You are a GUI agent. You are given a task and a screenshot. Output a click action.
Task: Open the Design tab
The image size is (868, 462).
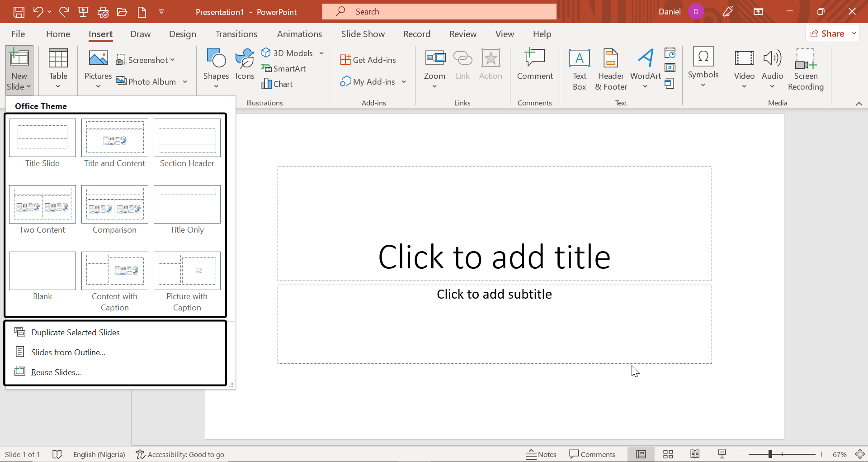183,34
